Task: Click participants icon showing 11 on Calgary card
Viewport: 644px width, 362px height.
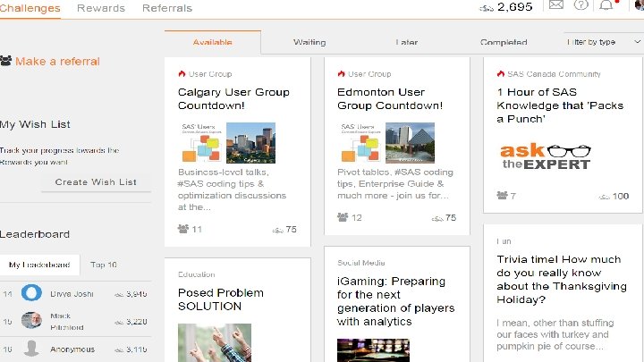Action: [x=183, y=229]
